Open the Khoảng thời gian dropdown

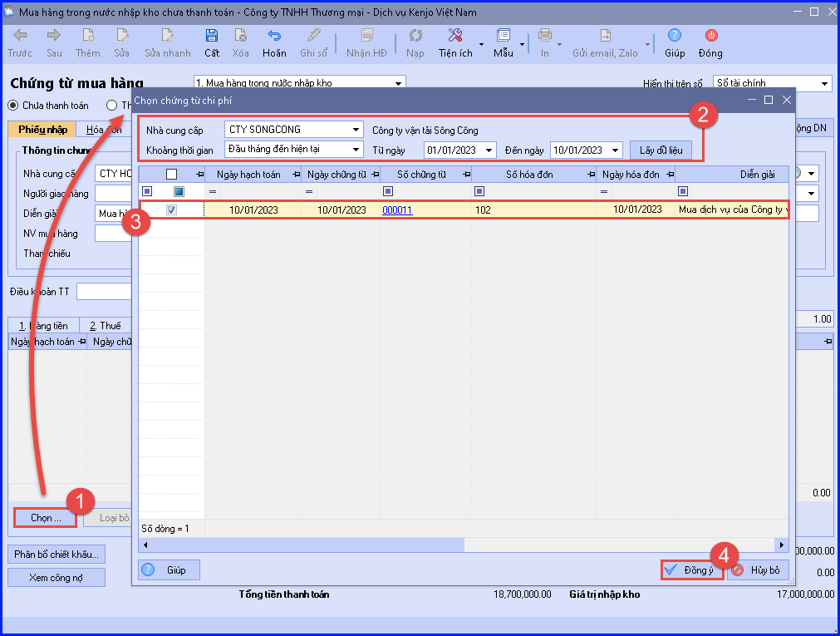tap(356, 150)
